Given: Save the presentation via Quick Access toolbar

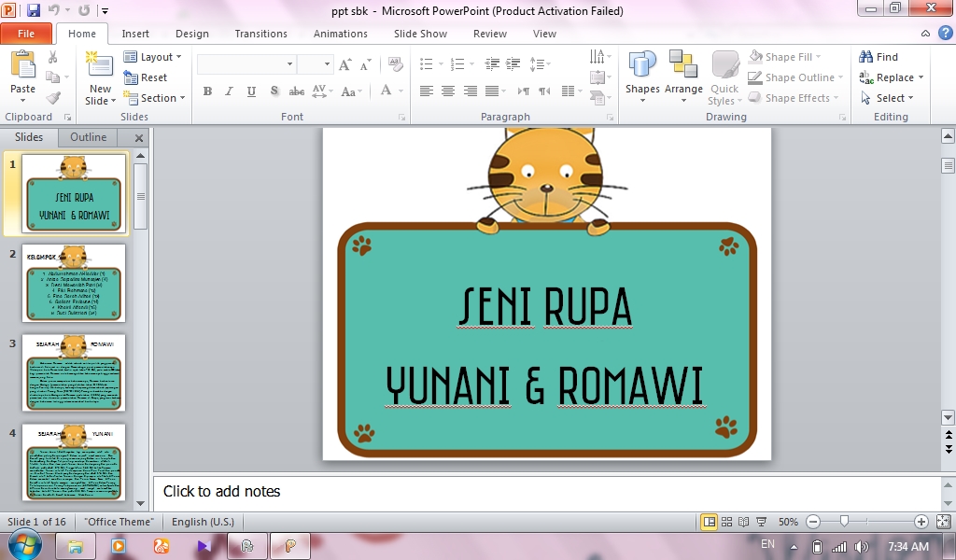Looking at the screenshot, I should pos(35,8).
